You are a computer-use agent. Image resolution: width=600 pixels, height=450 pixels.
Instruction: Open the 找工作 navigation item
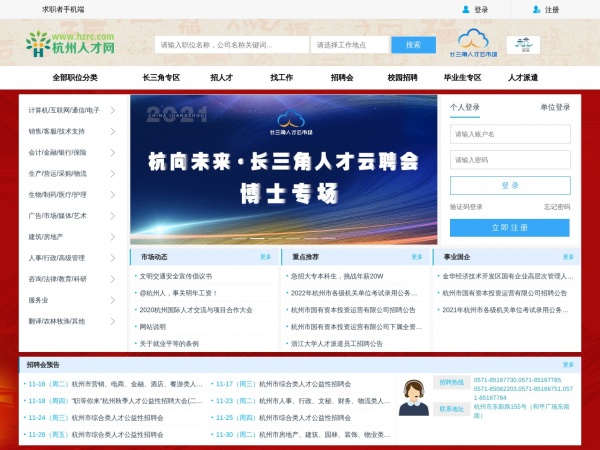[x=282, y=78]
